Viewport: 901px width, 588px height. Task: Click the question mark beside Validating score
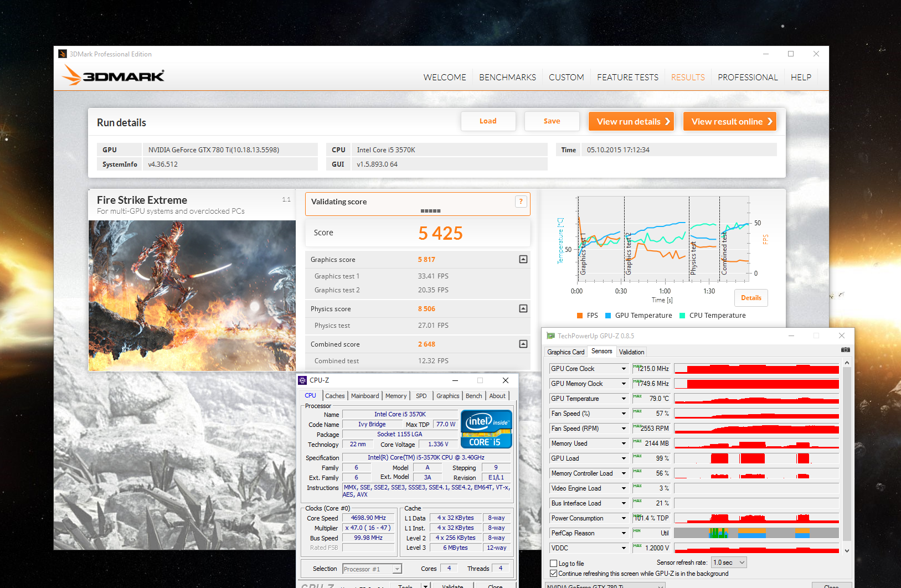click(521, 202)
